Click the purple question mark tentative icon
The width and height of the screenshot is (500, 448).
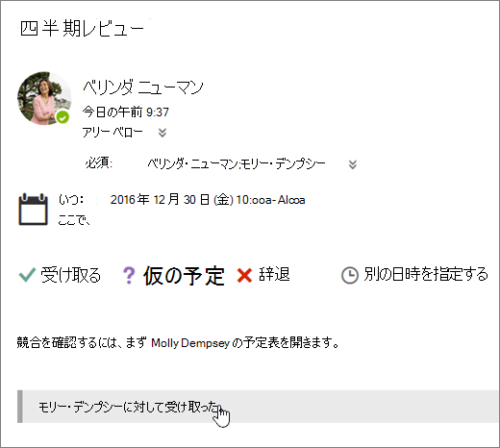129,275
